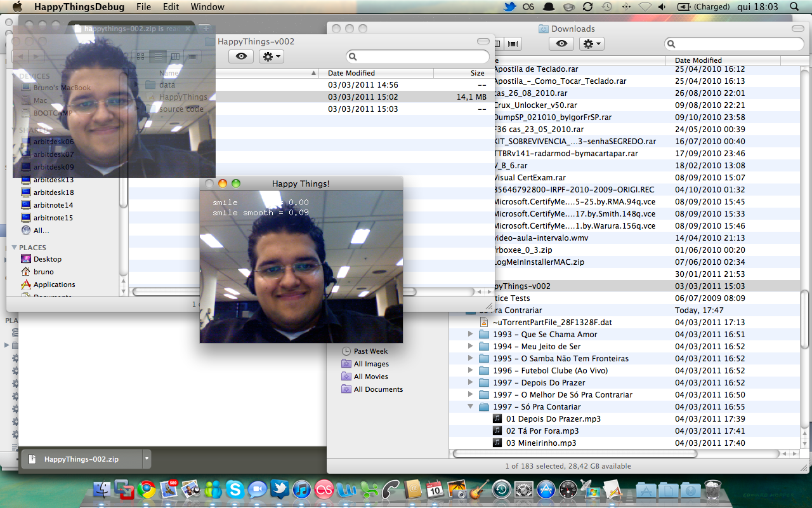
Task: Open Google Chrome from the Dock
Action: tap(147, 489)
